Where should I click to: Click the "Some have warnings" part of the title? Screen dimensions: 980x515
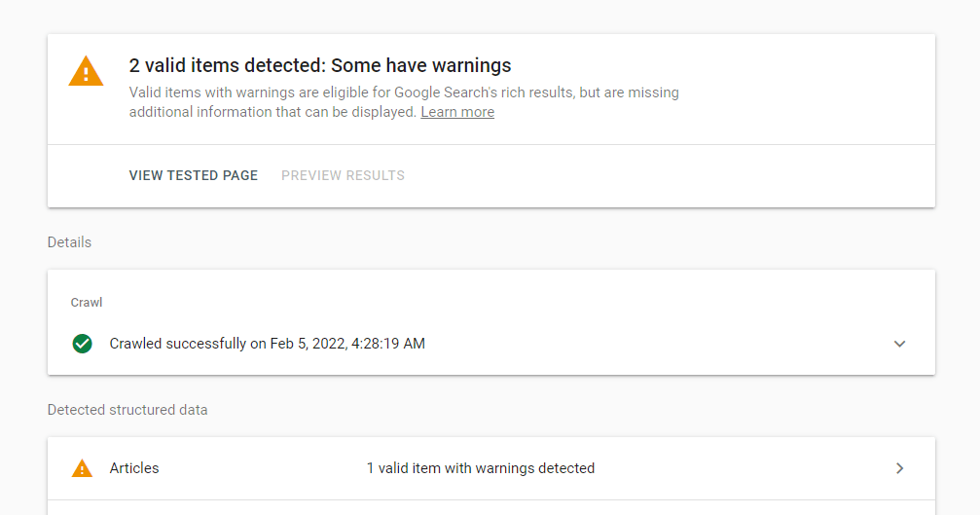[x=421, y=66]
